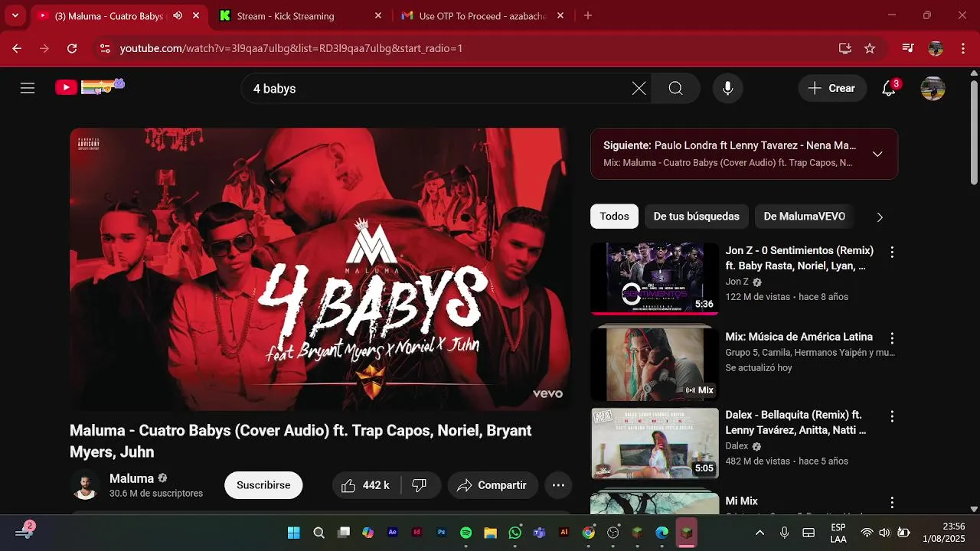The height and width of the screenshot is (551, 980).
Task: Click the address bar URL
Action: coord(291,48)
